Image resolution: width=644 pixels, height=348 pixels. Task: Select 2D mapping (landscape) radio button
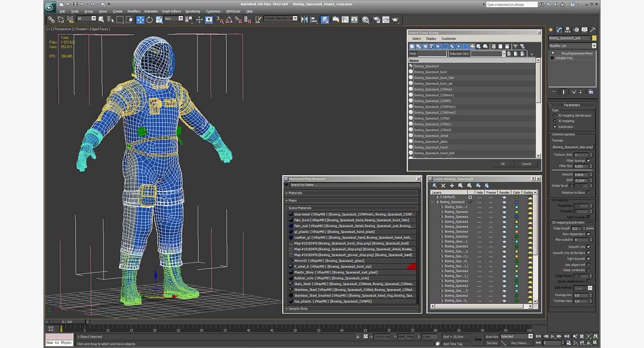[x=554, y=116]
